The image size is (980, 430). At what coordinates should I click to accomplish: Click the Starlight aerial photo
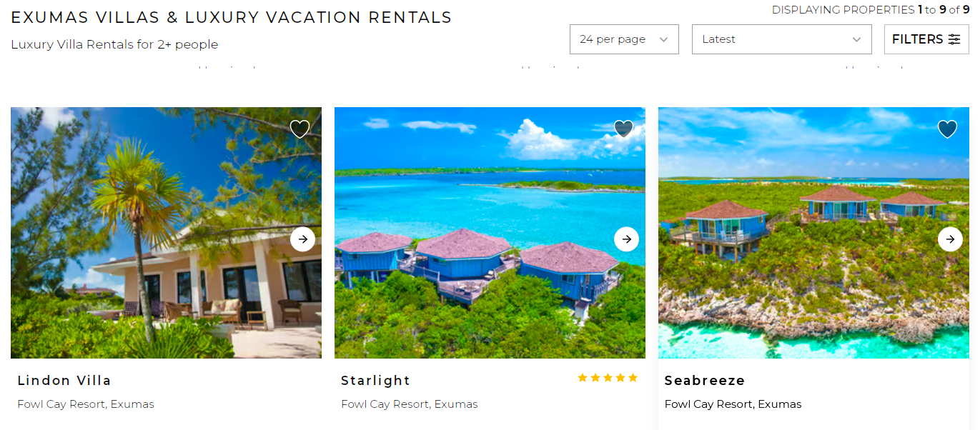click(490, 233)
